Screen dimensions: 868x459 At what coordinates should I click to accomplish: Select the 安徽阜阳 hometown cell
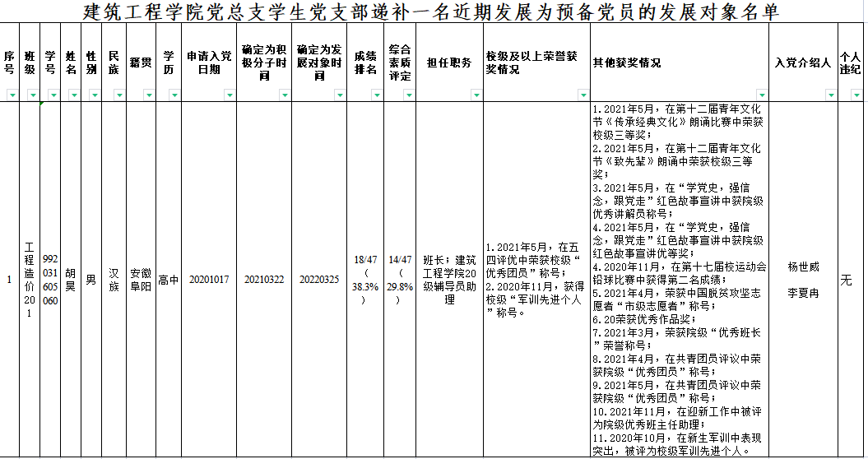140,279
